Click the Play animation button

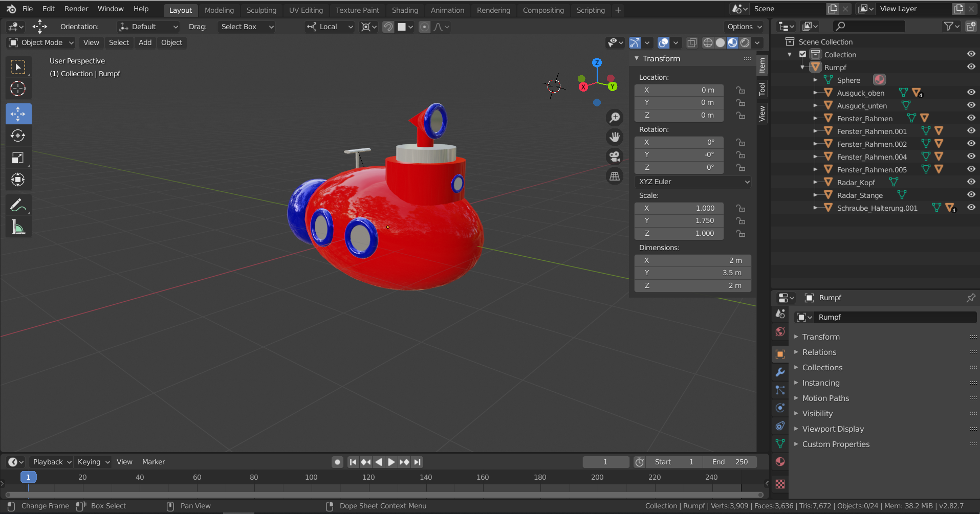391,462
